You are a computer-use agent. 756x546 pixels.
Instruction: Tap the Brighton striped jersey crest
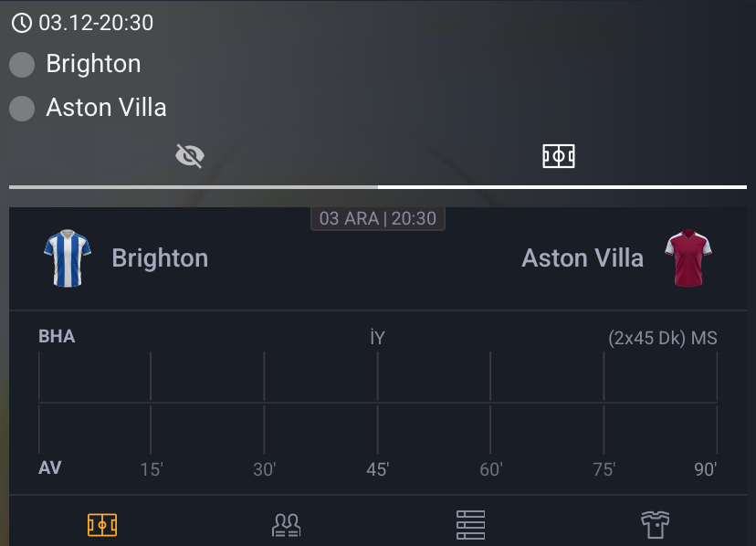click(x=66, y=257)
